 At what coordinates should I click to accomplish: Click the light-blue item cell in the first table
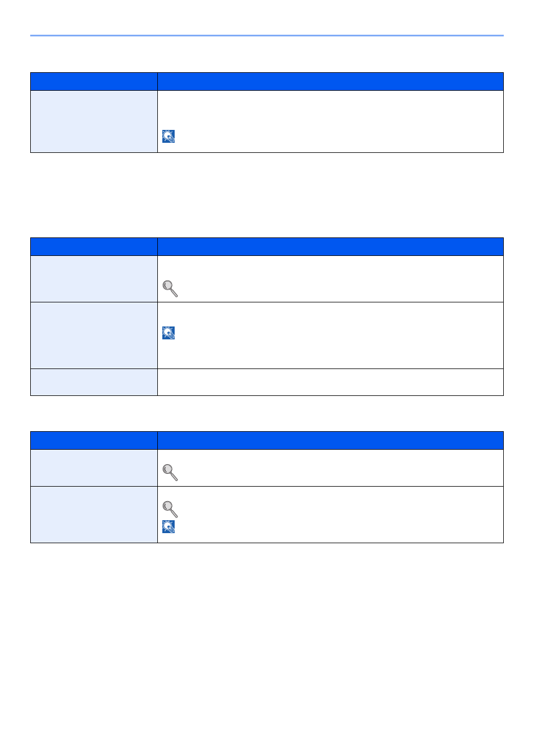[94, 122]
